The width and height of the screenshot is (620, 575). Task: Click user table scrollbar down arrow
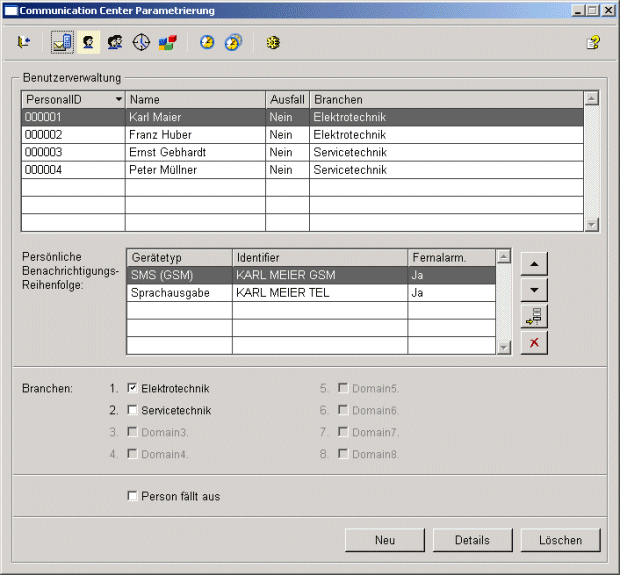[591, 225]
